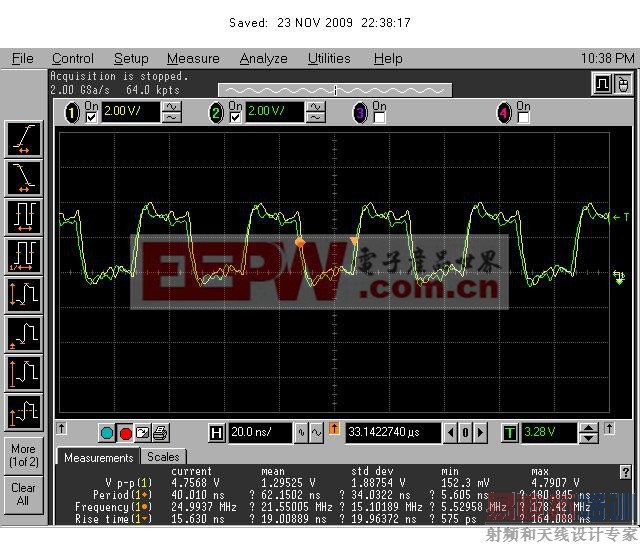Select the fall time measurement icon

point(24,178)
